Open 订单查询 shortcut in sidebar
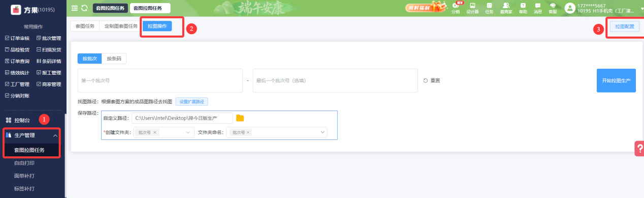Viewport: 644px width, 198px height. tap(17, 61)
